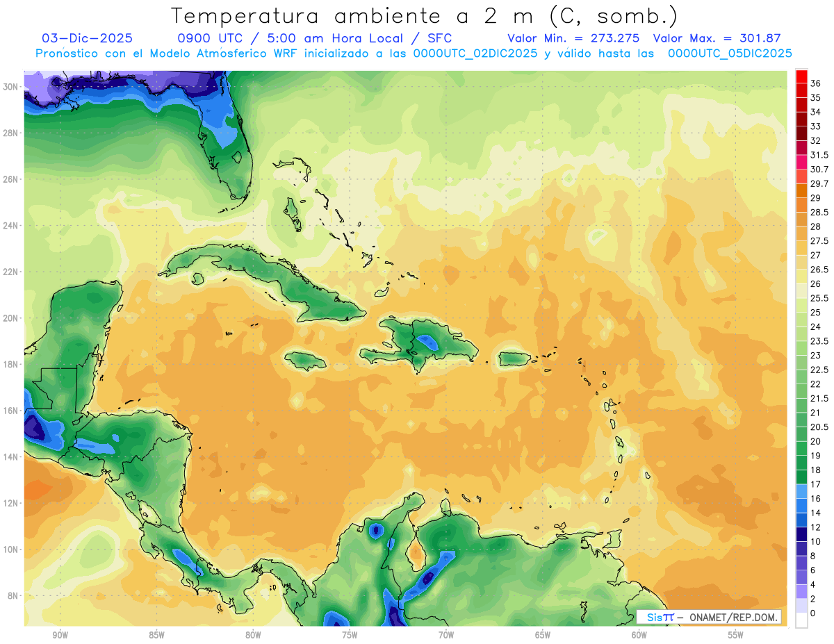Click the latitude label '16N'

[10, 411]
